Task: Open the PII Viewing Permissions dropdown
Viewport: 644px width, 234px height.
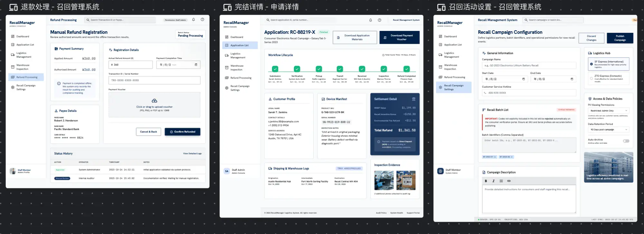Action: tap(609, 111)
